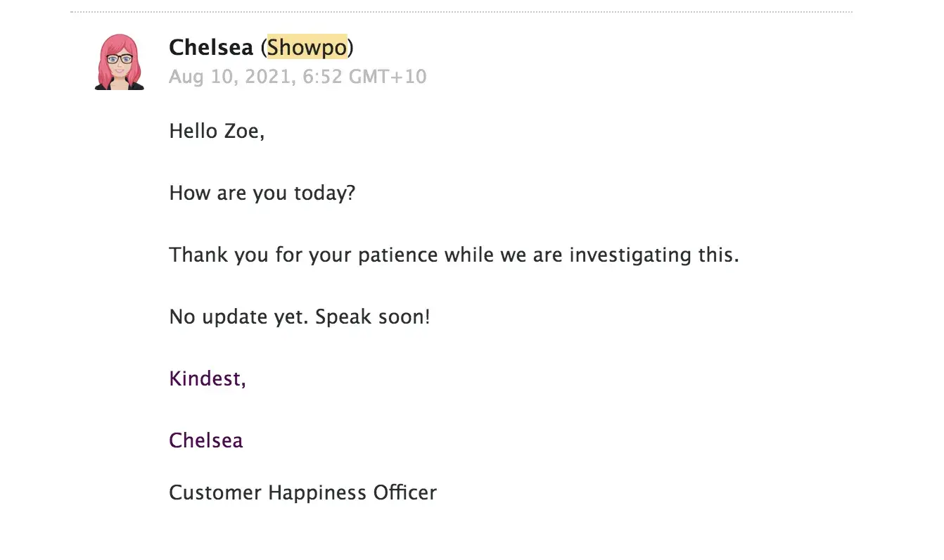Screen dimensions: 944x560
Task: Click the word Hello in the greeting
Action: [193, 131]
